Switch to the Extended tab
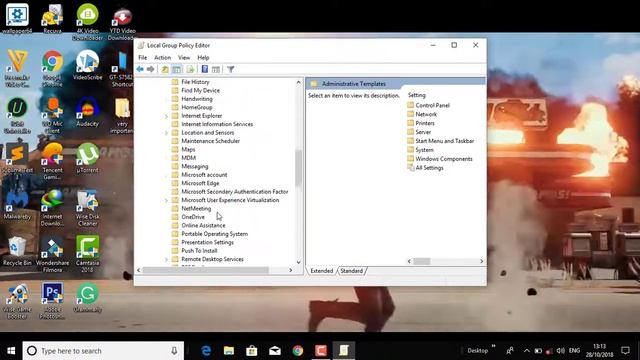 [x=322, y=271]
